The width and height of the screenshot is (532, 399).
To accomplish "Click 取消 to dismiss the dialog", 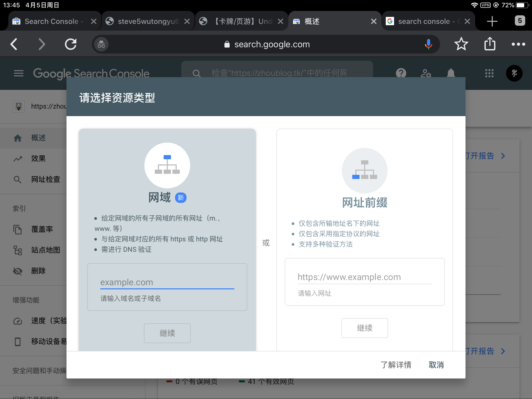I will coord(436,365).
